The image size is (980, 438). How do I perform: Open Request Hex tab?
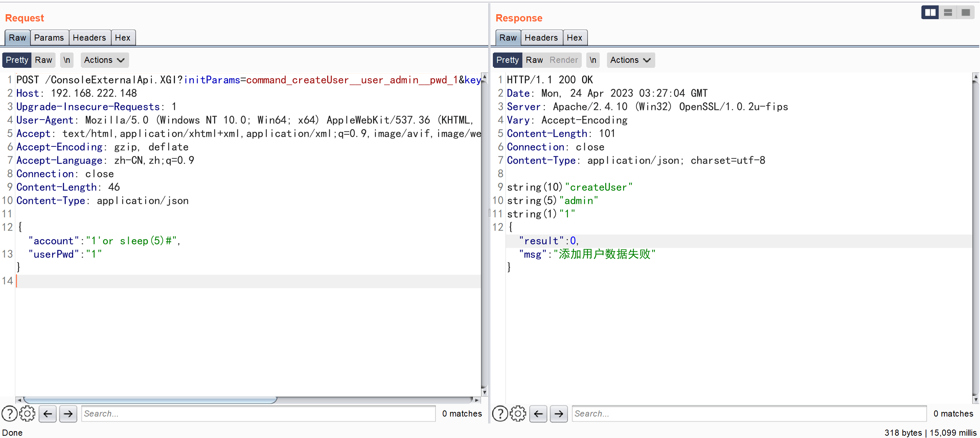point(123,38)
